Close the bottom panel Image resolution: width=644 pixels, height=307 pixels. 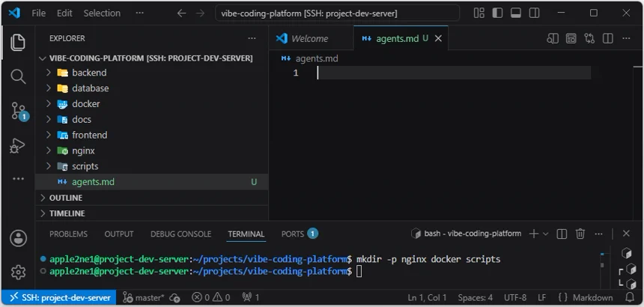[626, 234]
